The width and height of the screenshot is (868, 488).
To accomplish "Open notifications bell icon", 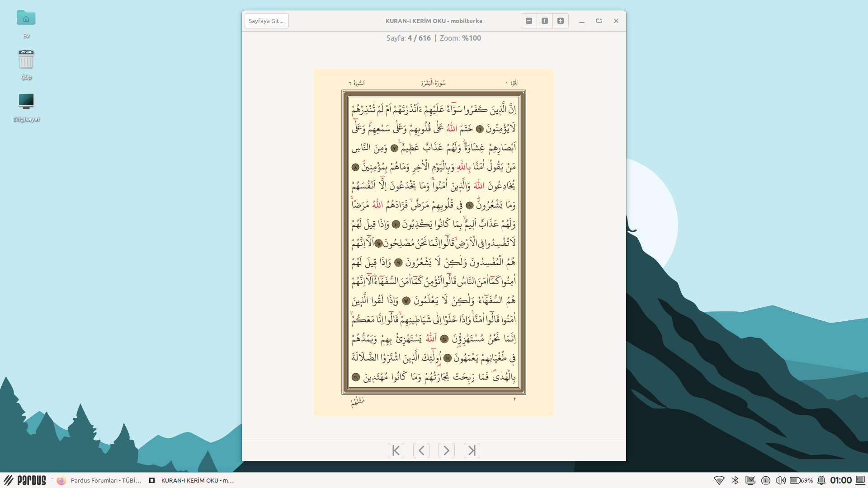I will click(x=821, y=480).
